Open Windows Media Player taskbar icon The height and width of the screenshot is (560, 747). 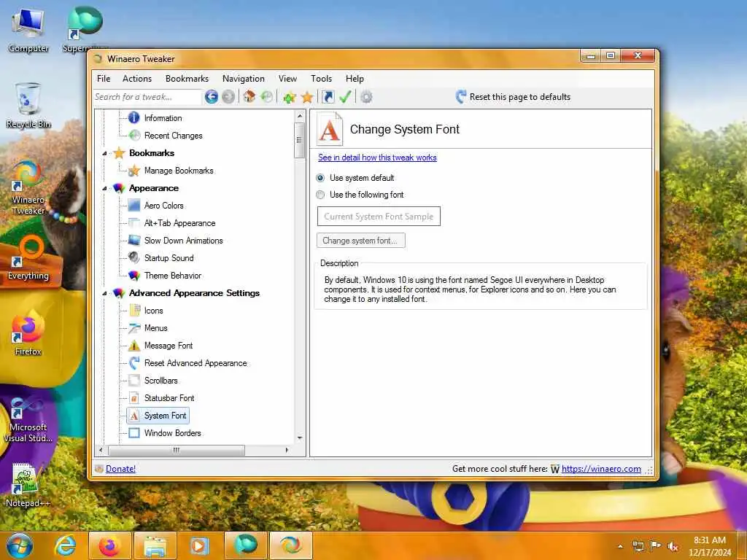(x=200, y=545)
